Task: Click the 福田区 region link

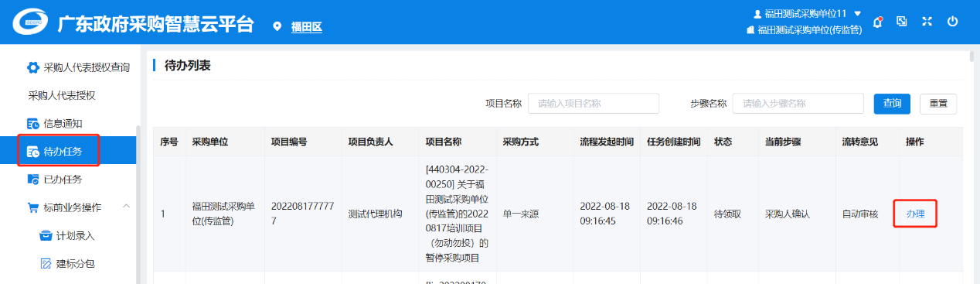Action: (x=306, y=27)
